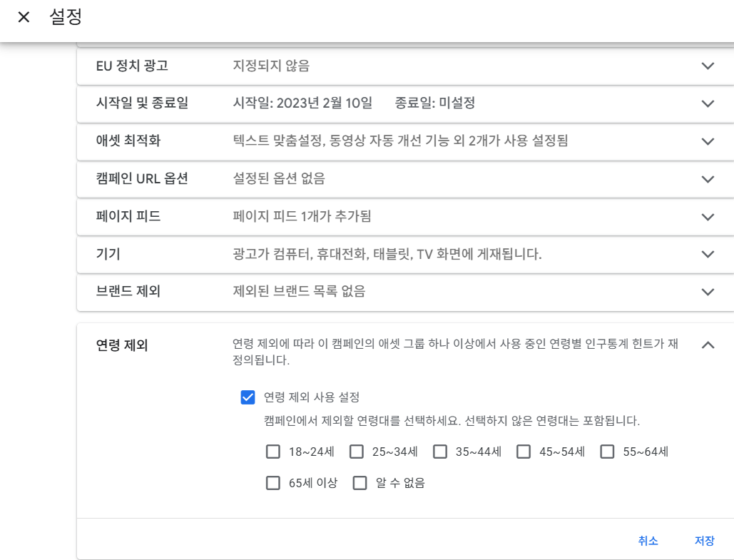The height and width of the screenshot is (560, 734).
Task: Check the 18~24세 age box
Action: (273, 452)
